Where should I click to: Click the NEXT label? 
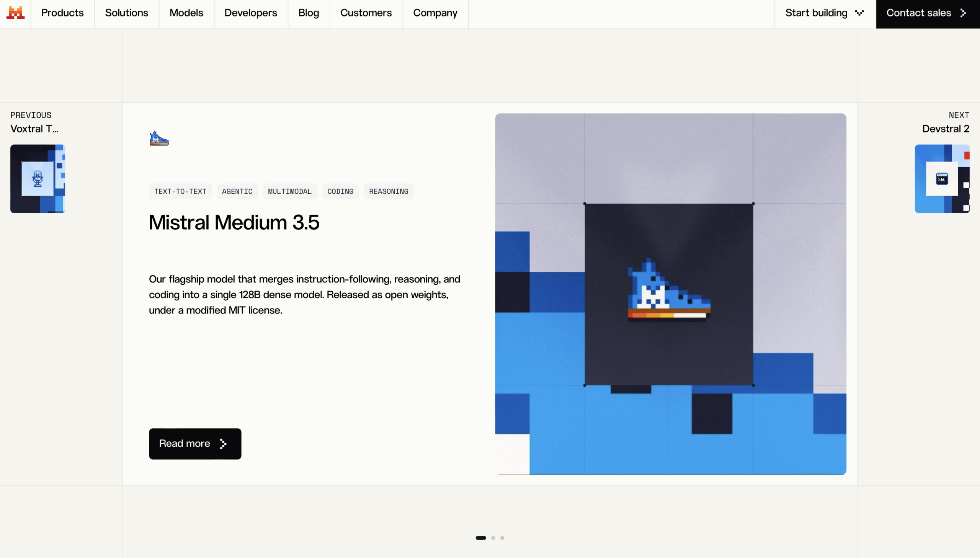click(959, 115)
